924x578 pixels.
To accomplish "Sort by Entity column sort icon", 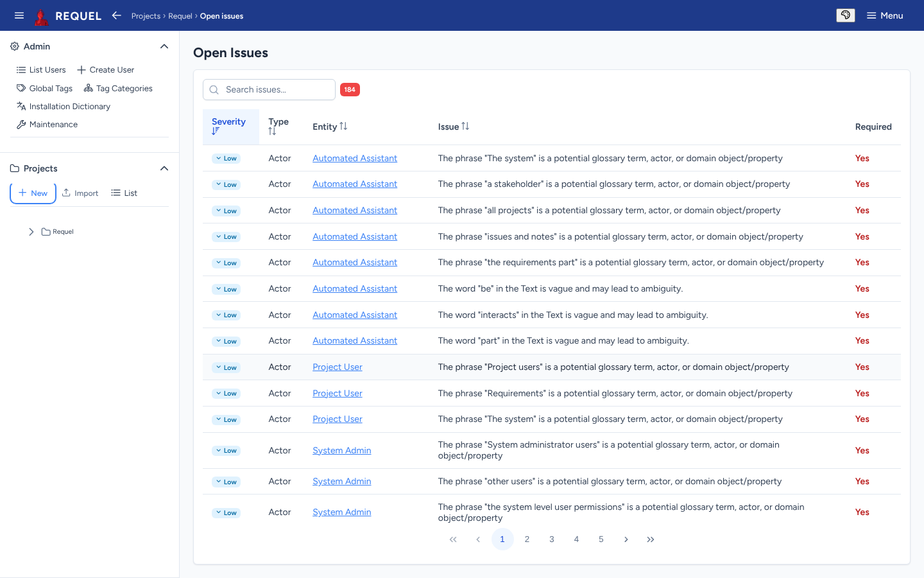I will pos(343,127).
